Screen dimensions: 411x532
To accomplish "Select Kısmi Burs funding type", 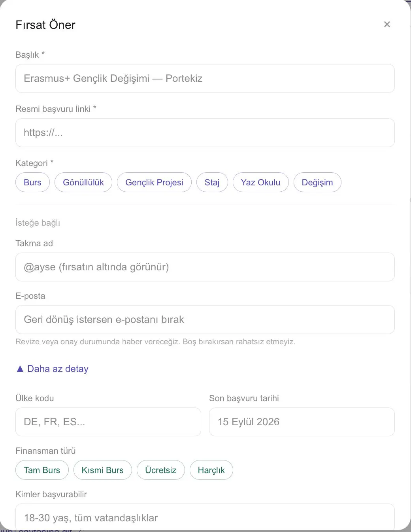I will [x=103, y=470].
